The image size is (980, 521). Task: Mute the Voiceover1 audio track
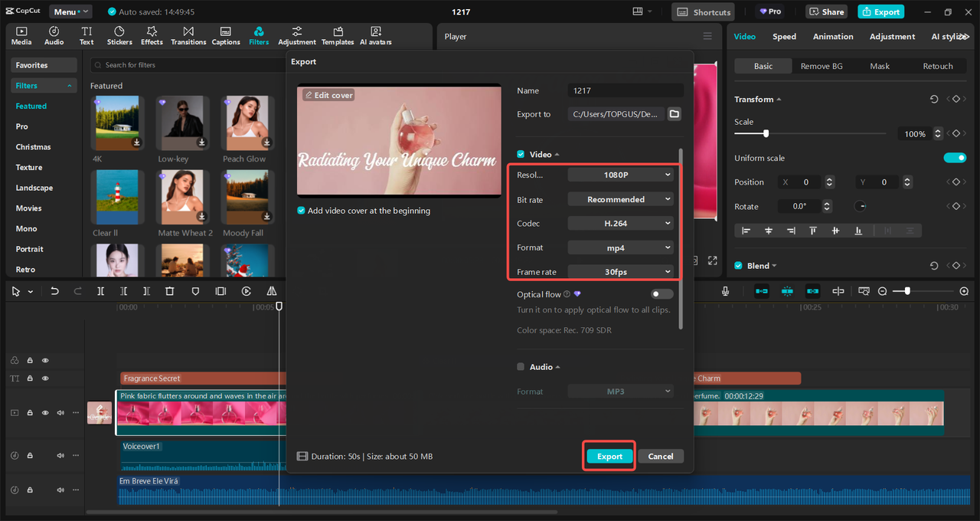[x=60, y=456]
